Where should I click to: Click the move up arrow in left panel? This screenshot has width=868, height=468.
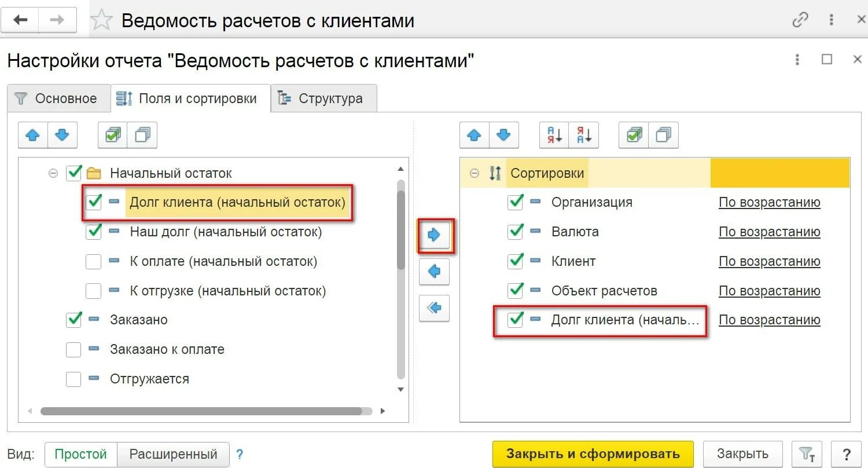(x=33, y=135)
